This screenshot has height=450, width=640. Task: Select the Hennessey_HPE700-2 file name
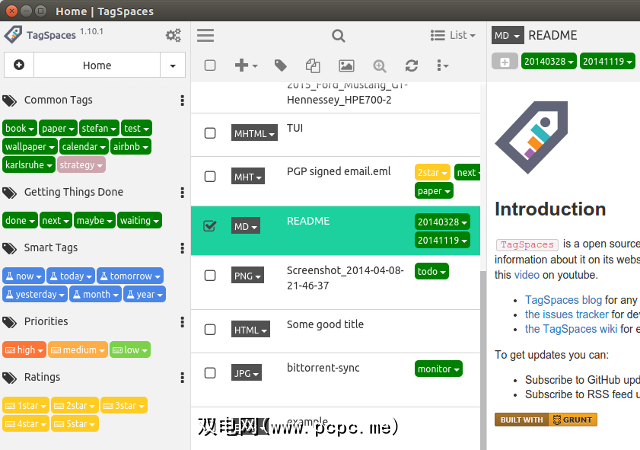pos(339,100)
